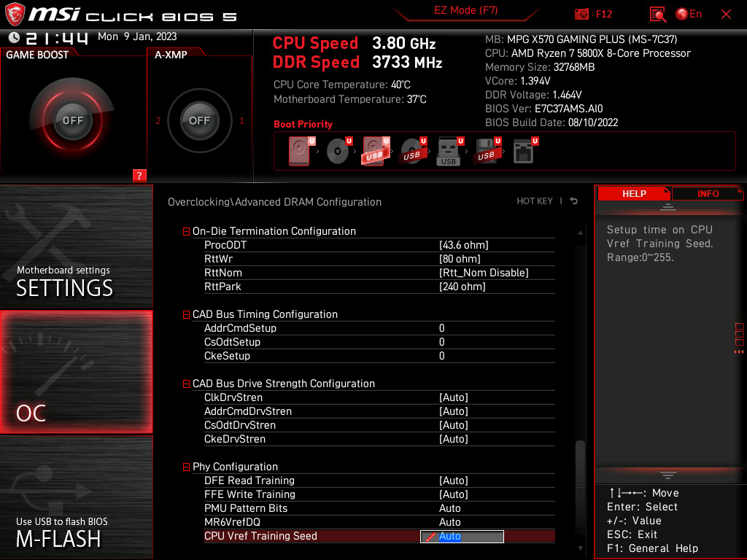Click the back arrow beside HOT KEY
Image resolution: width=747 pixels, height=560 pixels.
pyautogui.click(x=574, y=201)
